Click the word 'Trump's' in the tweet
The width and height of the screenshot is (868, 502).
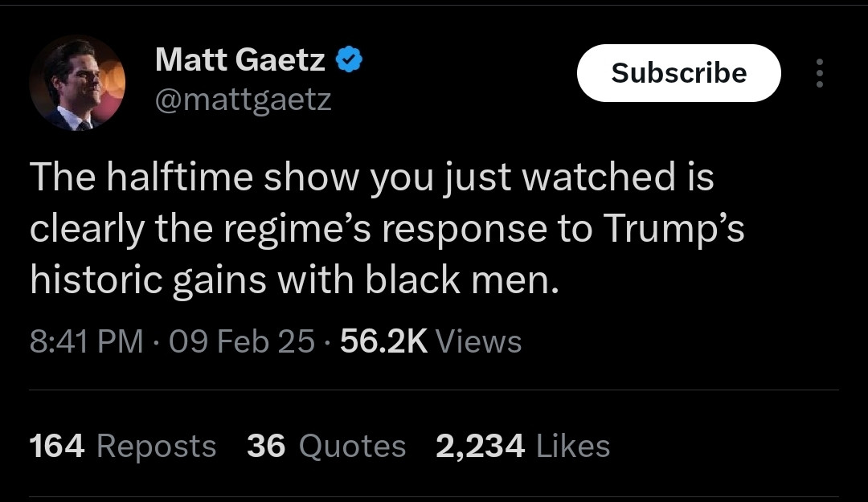pos(674,229)
